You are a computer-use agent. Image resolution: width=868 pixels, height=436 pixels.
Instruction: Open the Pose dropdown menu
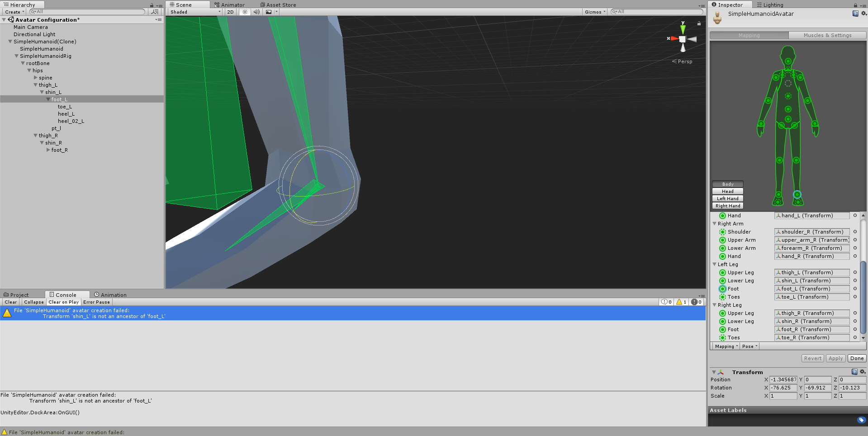[x=749, y=347]
